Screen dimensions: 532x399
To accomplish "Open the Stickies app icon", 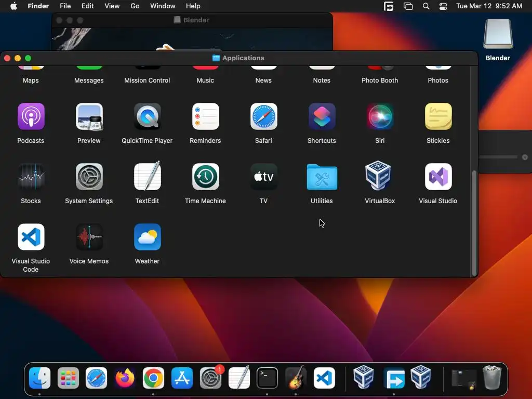I will click(x=438, y=116).
